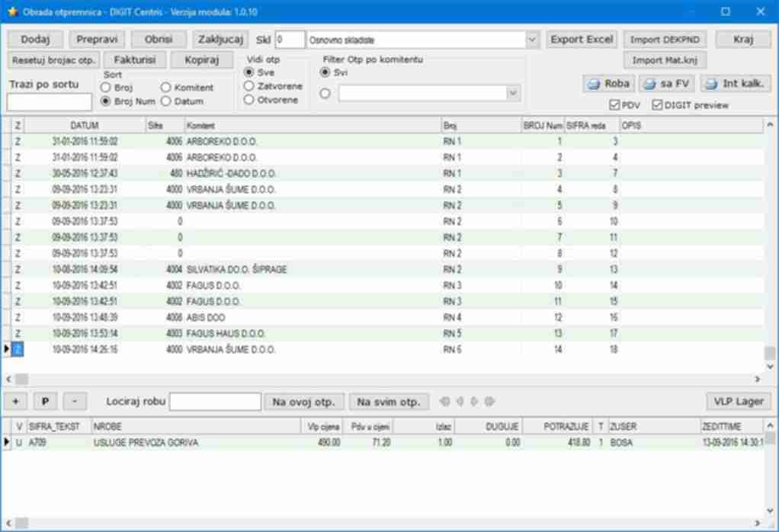This screenshot has width=779, height=532.
Task: Print with the sa FV button
Action: (666, 84)
